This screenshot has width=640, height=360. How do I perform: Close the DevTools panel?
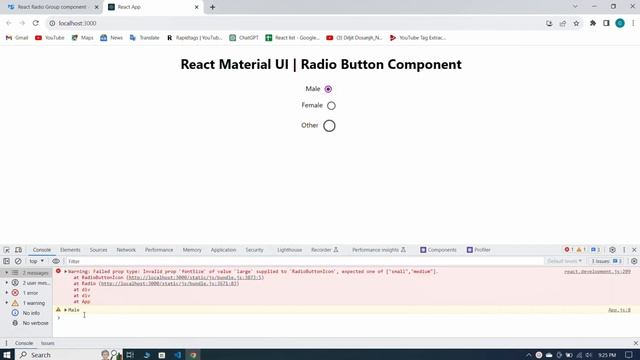coord(634,250)
